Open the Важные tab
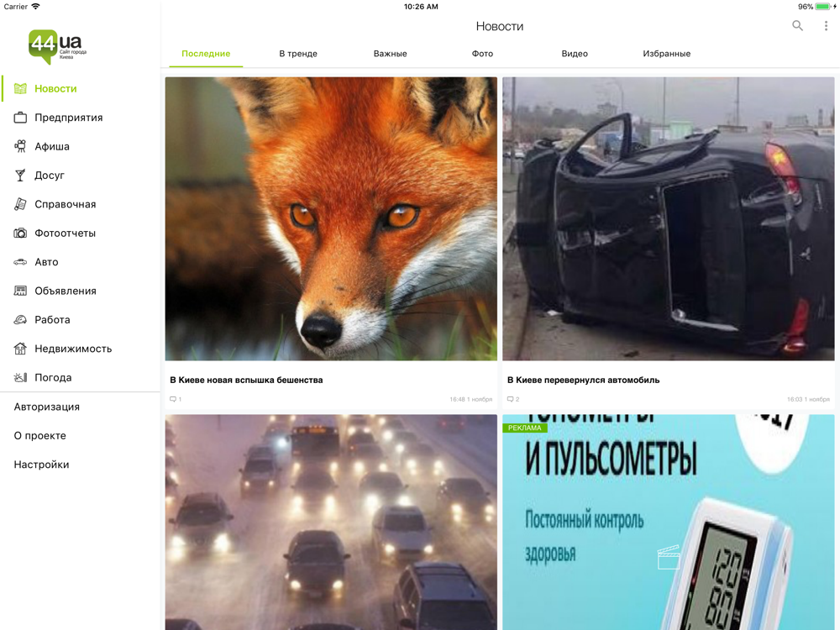 390,54
